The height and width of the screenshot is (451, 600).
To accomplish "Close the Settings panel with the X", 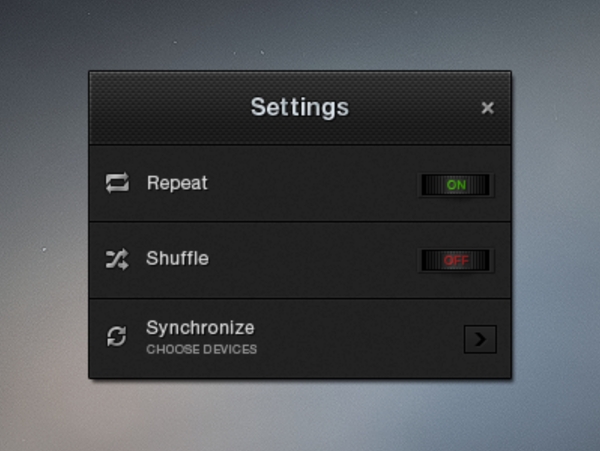I will 488,108.
